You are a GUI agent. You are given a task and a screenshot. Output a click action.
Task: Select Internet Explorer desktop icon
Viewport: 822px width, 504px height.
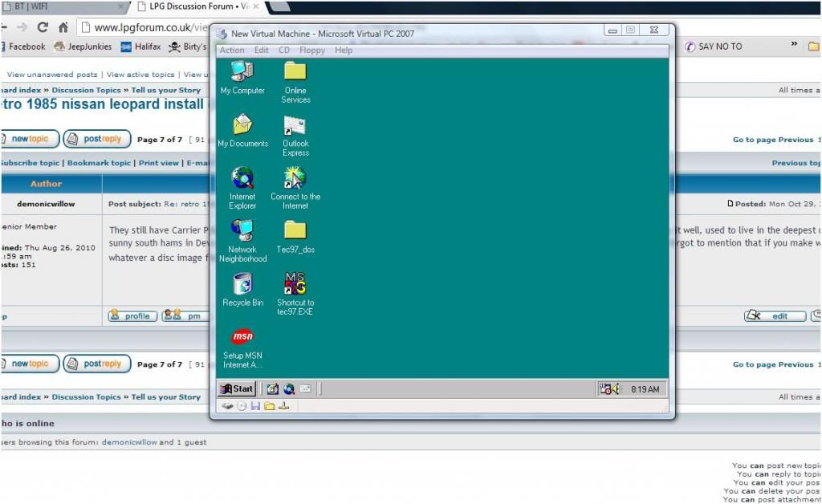242,188
